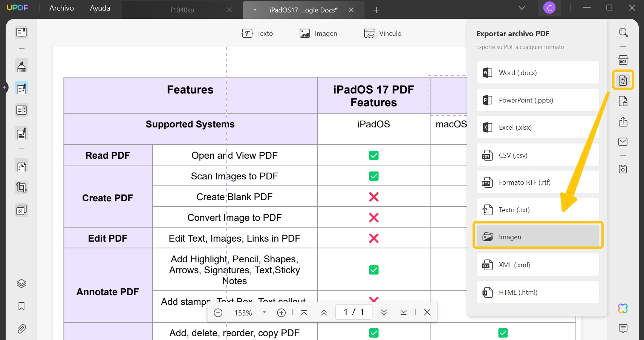Click the 'Scan Images to PDF' cell

(234, 176)
